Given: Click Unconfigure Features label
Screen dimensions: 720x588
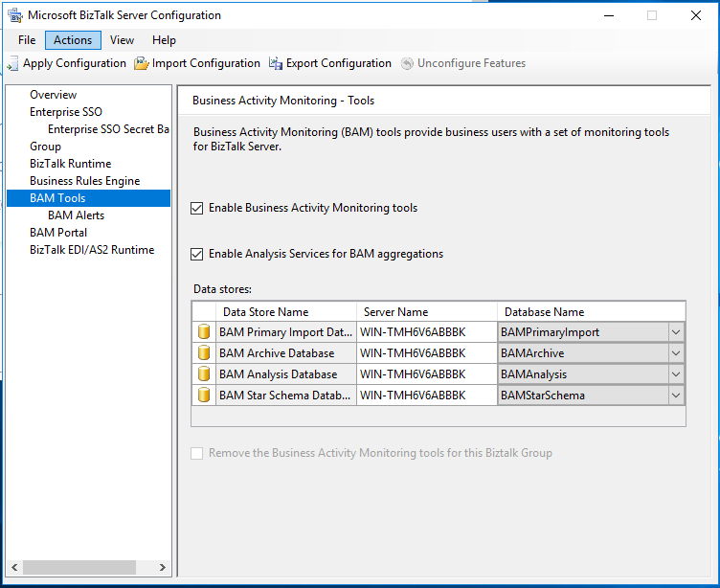Looking at the screenshot, I should tap(472, 63).
